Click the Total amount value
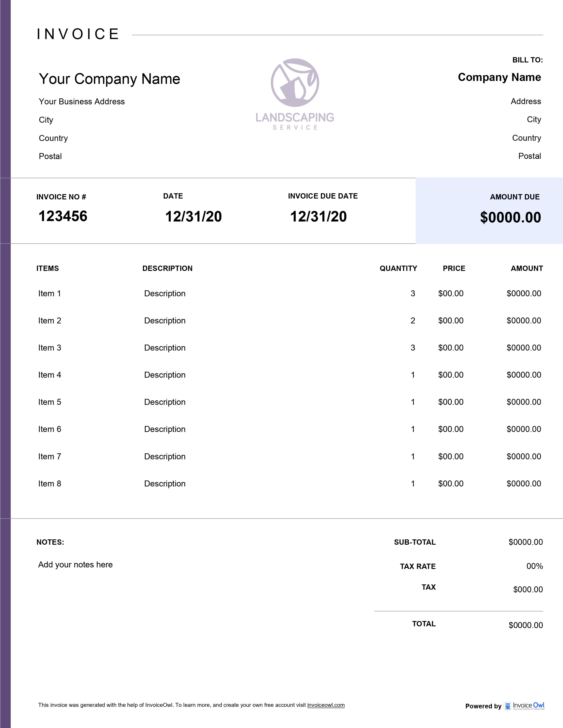This screenshot has height=728, width=563. click(525, 625)
